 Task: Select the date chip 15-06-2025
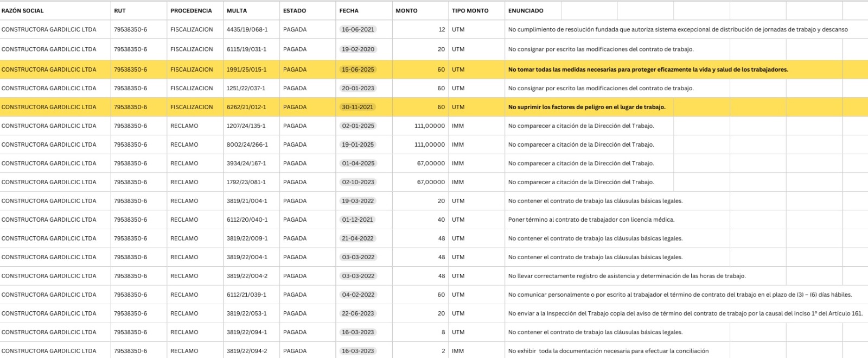pyautogui.click(x=358, y=70)
